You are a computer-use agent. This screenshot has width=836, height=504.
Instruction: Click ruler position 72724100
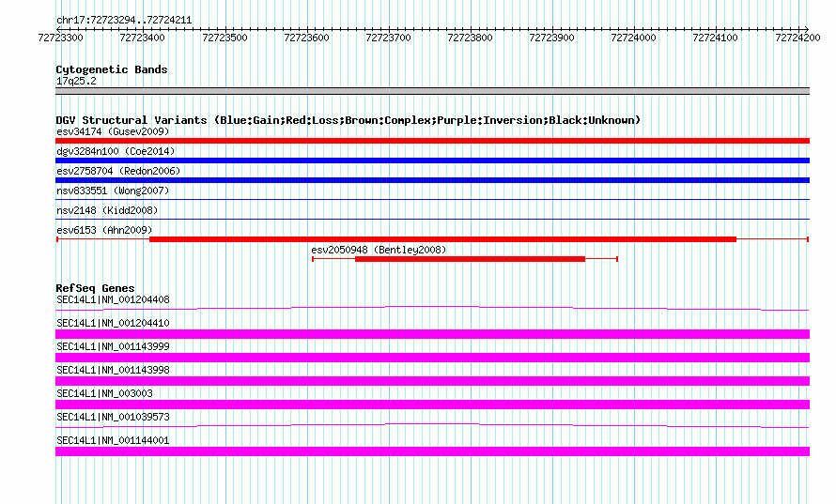pyautogui.click(x=716, y=38)
